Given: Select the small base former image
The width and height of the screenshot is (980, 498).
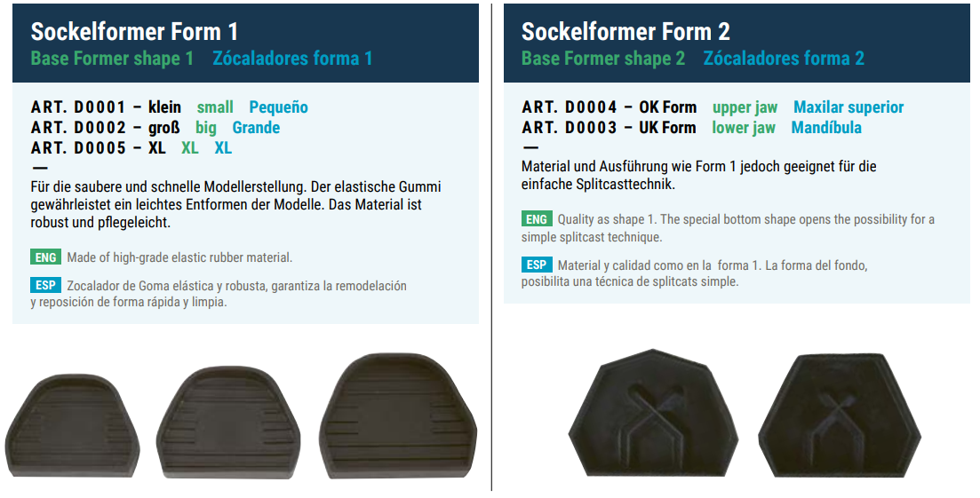Looking at the screenshot, I should [x=73, y=425].
